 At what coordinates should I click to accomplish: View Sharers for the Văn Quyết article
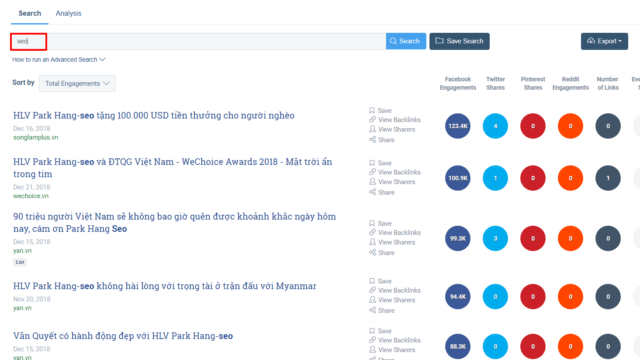click(392, 350)
